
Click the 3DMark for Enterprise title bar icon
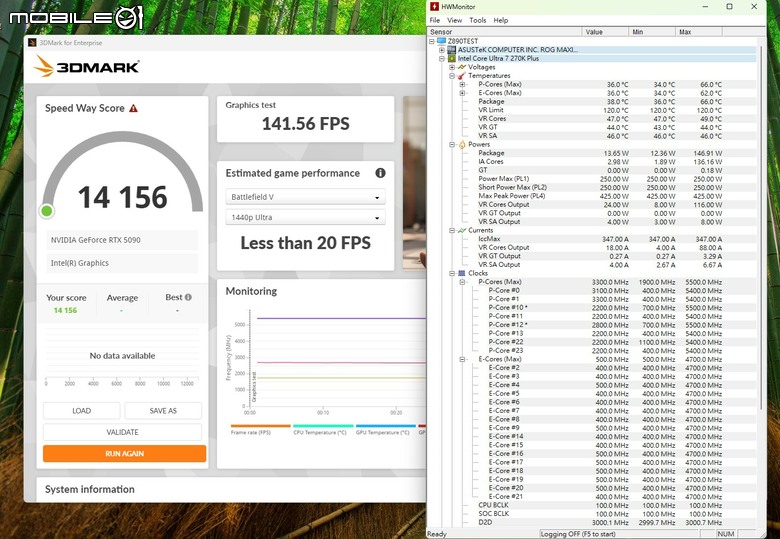pos(32,43)
